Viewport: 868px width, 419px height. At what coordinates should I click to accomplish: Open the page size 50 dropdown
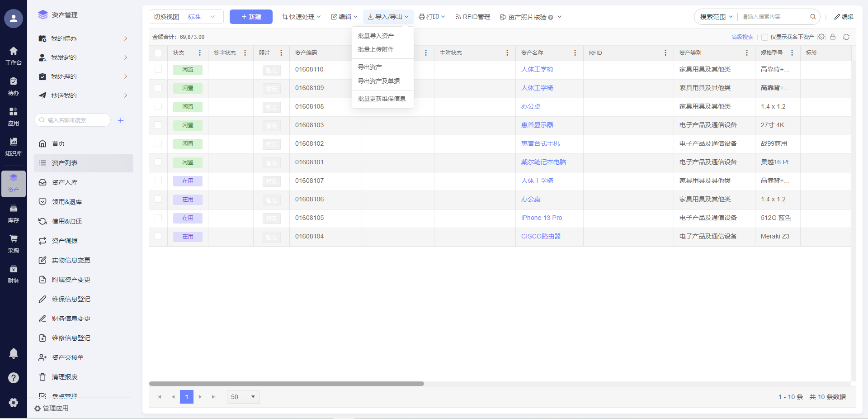243,397
